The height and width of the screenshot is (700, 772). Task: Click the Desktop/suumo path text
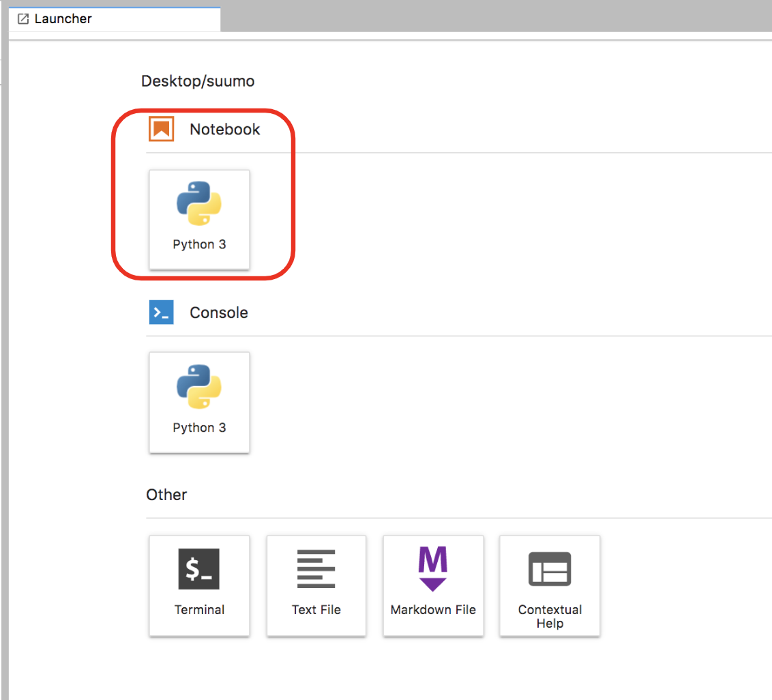point(198,81)
